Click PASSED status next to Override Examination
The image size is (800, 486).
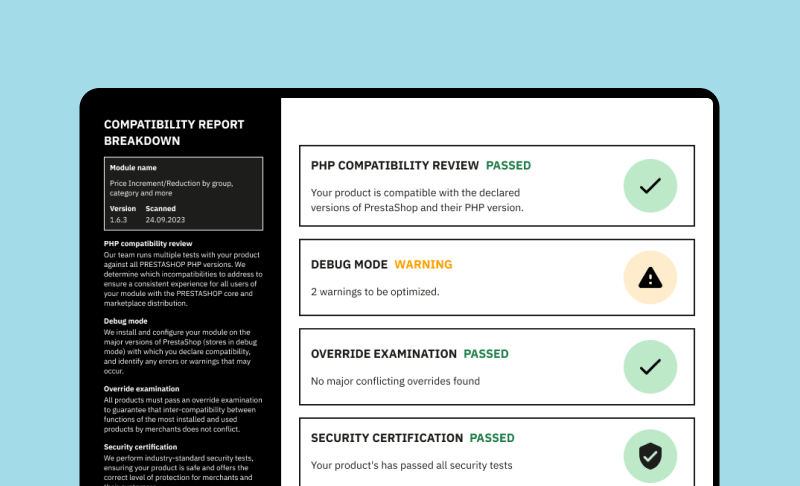coord(486,354)
